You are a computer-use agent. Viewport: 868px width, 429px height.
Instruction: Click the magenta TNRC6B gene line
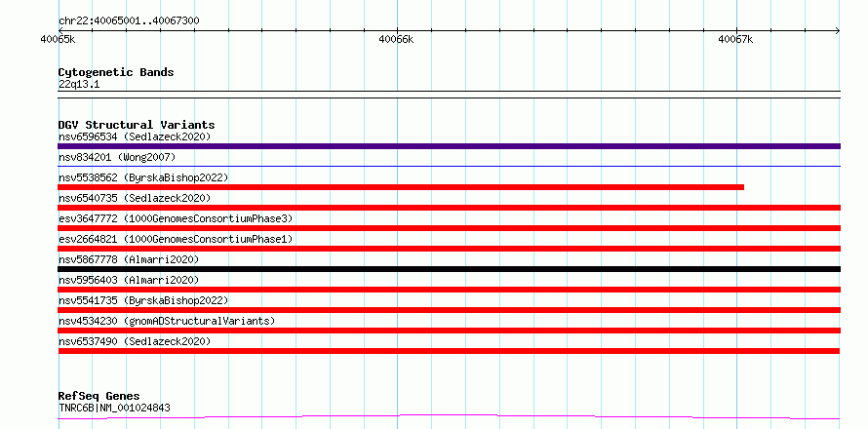[449, 417]
